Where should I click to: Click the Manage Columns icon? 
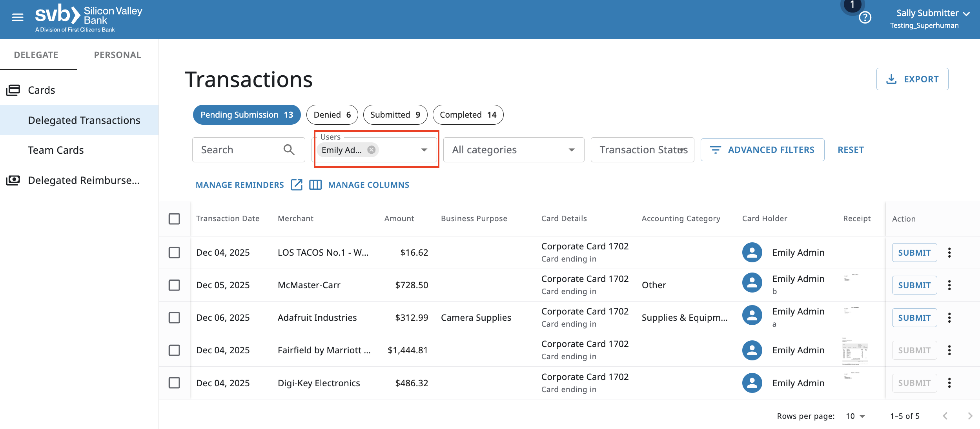click(315, 185)
